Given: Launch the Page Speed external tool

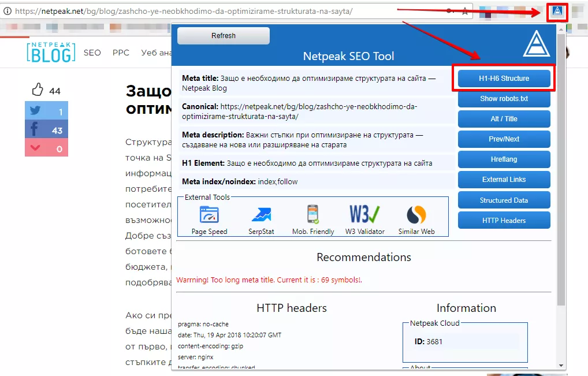Looking at the screenshot, I should pos(209,221).
